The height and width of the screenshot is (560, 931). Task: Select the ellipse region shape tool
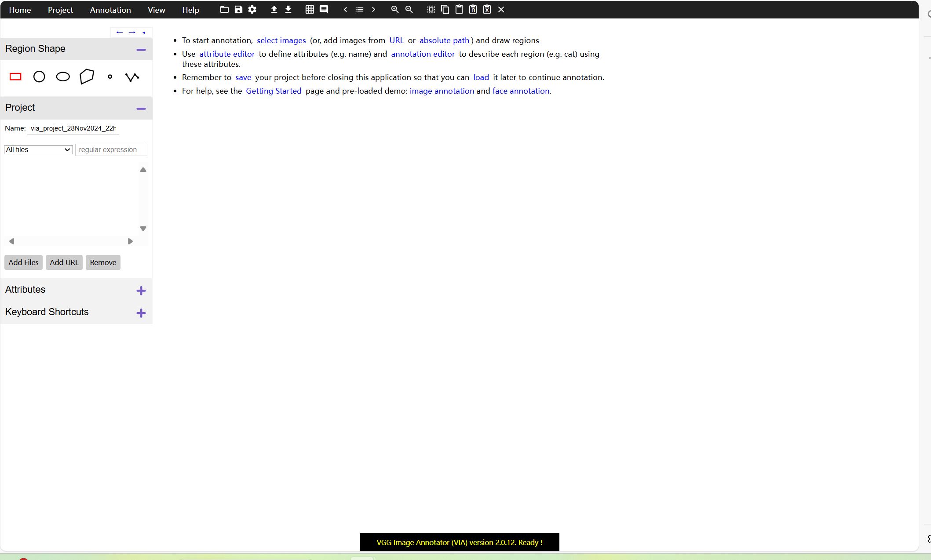[x=63, y=77]
